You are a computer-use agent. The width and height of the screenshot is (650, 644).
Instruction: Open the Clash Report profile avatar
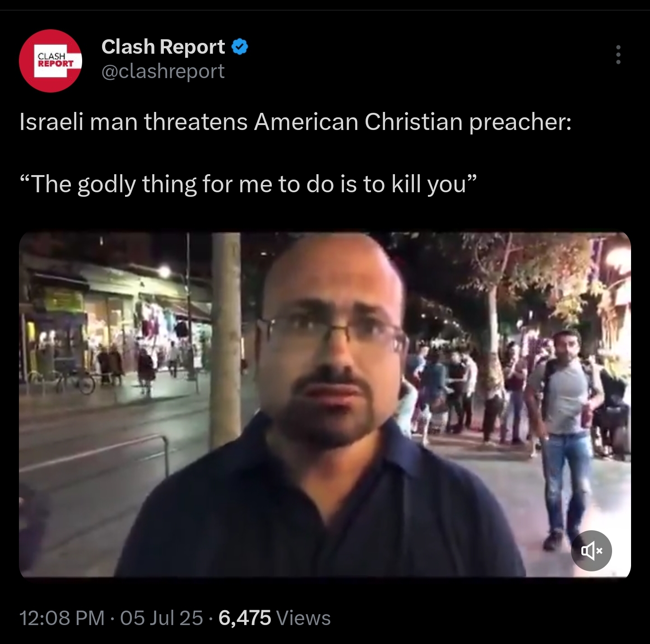pyautogui.click(x=51, y=61)
